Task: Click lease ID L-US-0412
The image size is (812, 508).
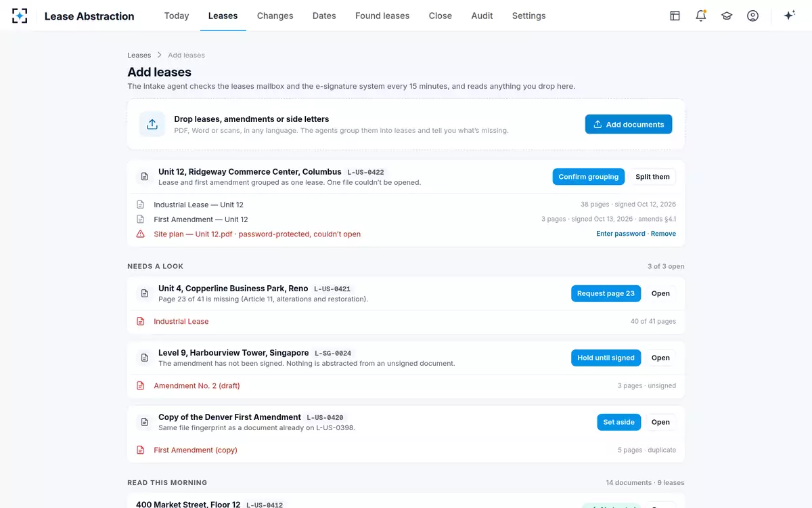Action: tap(265, 505)
